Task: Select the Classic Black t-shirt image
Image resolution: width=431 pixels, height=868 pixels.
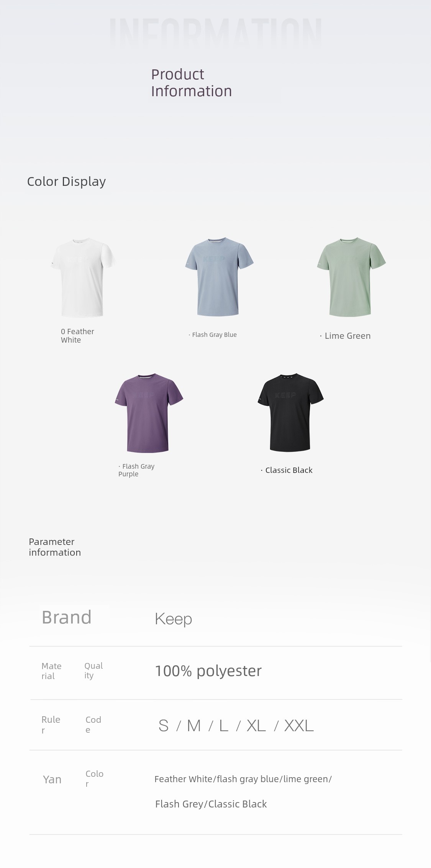Action: 290,412
